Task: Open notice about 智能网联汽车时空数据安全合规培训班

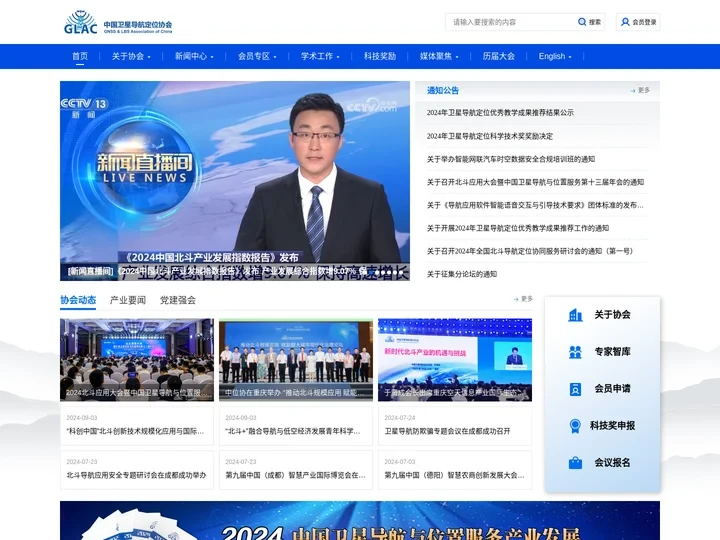Action: [511, 159]
